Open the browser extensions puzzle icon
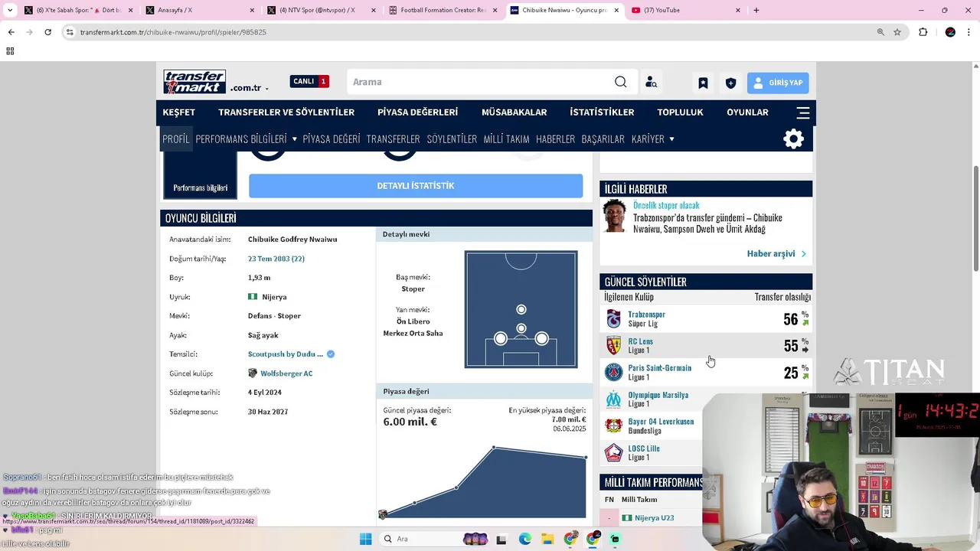 point(923,32)
